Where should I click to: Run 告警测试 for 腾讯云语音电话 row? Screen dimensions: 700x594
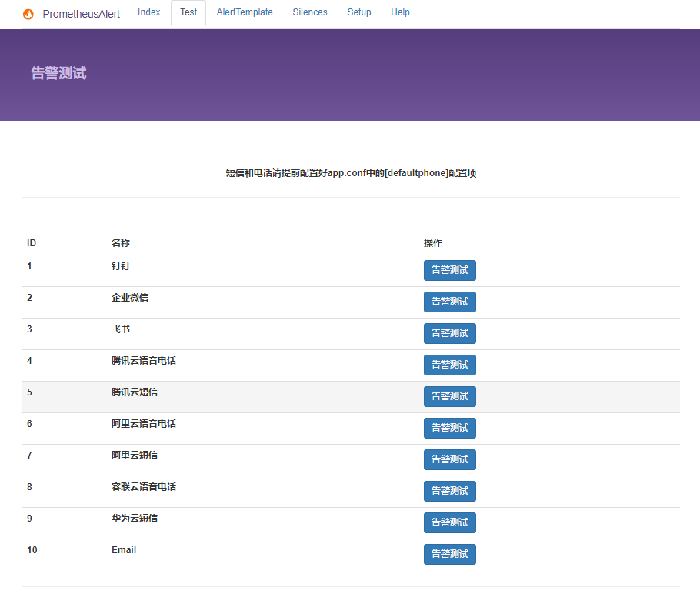449,365
